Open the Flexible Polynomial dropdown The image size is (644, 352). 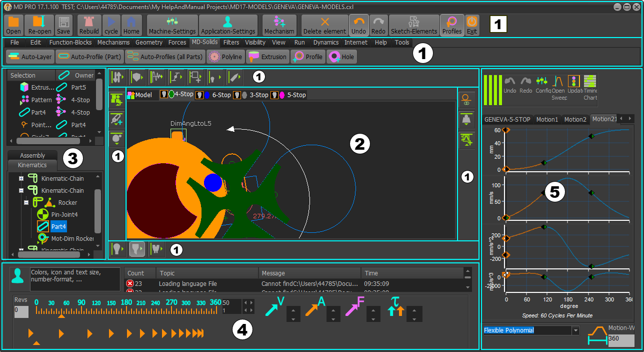click(575, 330)
